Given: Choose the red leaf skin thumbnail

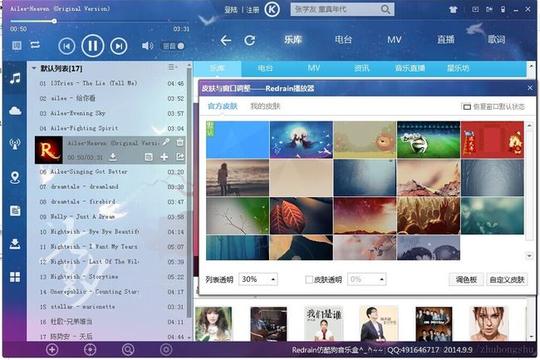Looking at the screenshot, I should click(301, 216).
